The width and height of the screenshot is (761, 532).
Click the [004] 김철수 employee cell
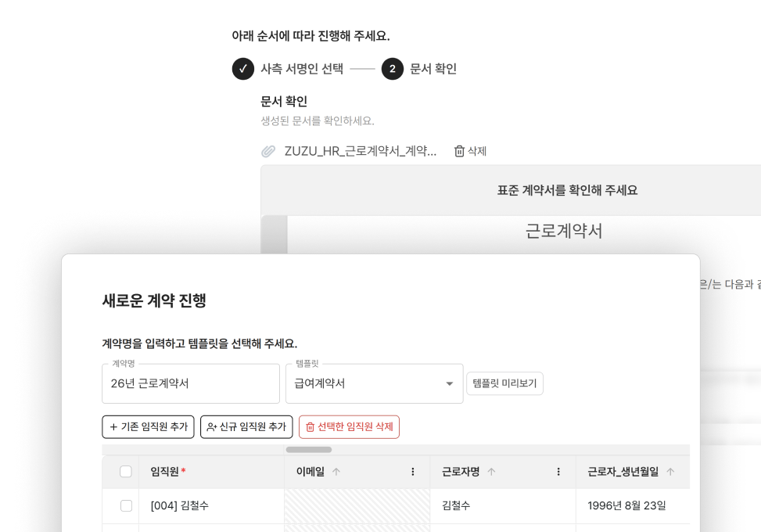(x=212, y=505)
